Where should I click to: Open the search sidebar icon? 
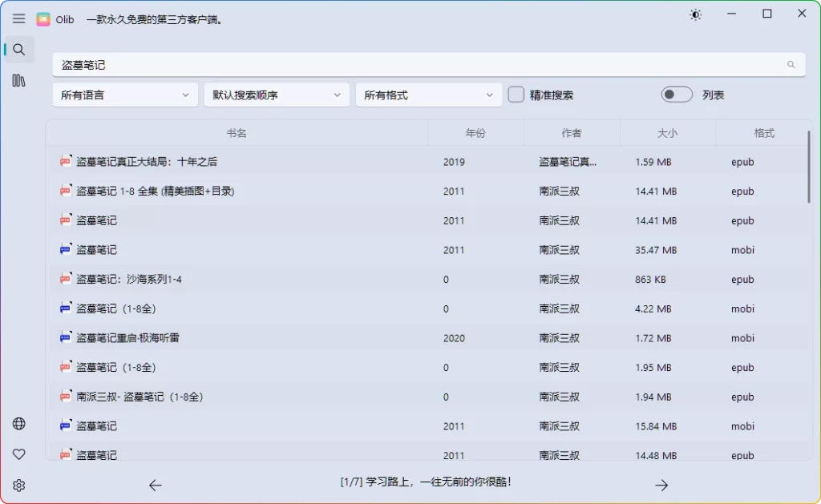[18, 49]
